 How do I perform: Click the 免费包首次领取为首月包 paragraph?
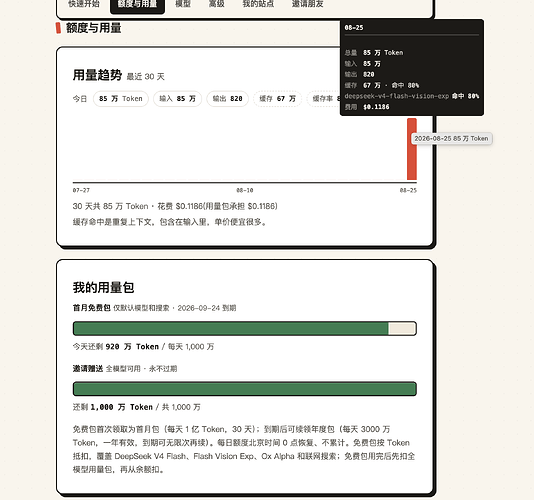[244, 449]
